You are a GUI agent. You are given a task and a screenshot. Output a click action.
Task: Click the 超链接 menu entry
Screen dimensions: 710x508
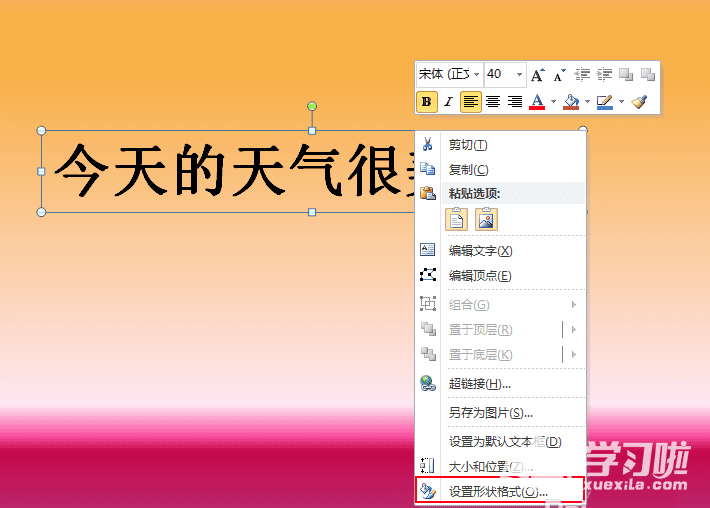[480, 383]
